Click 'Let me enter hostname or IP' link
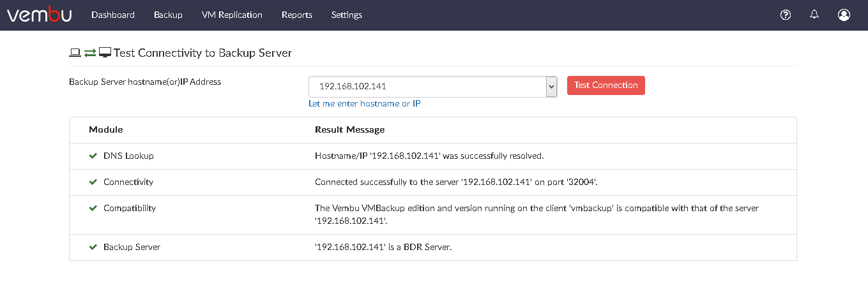Screen dimensions: 868x303 tap(365, 103)
